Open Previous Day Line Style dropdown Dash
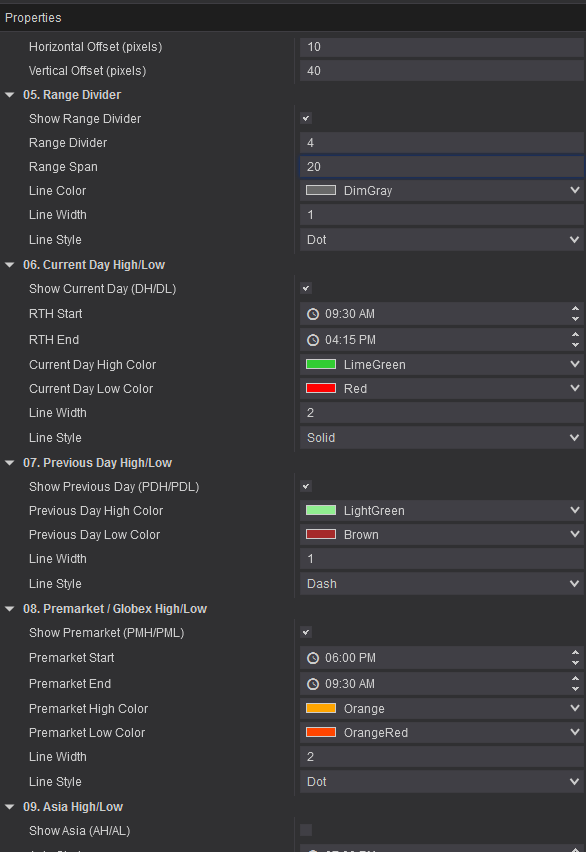Viewport: 586px width, 852px height. (x=442, y=584)
